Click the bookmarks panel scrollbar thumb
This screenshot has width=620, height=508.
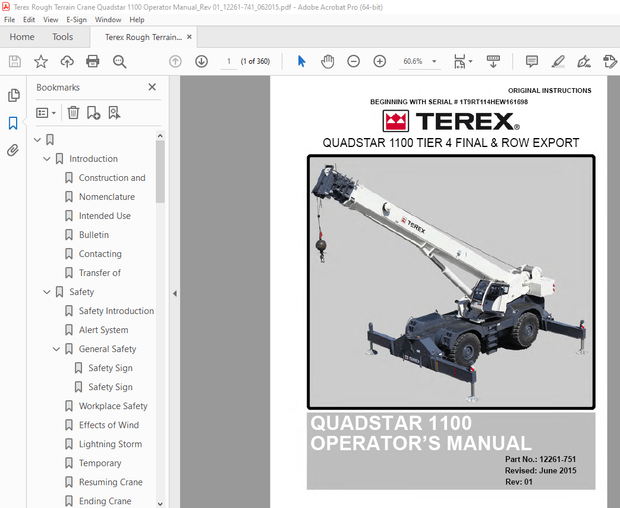point(160,172)
